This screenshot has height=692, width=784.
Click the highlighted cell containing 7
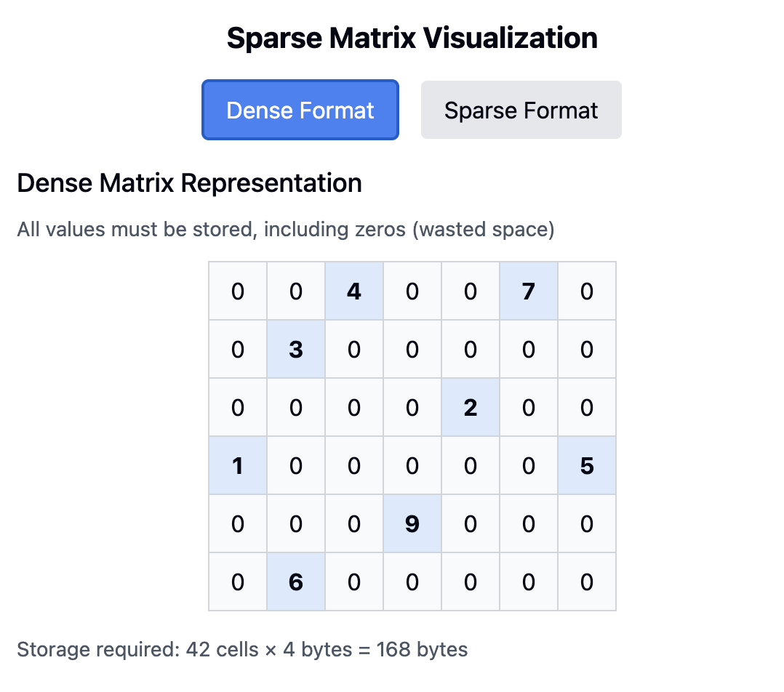tap(529, 291)
